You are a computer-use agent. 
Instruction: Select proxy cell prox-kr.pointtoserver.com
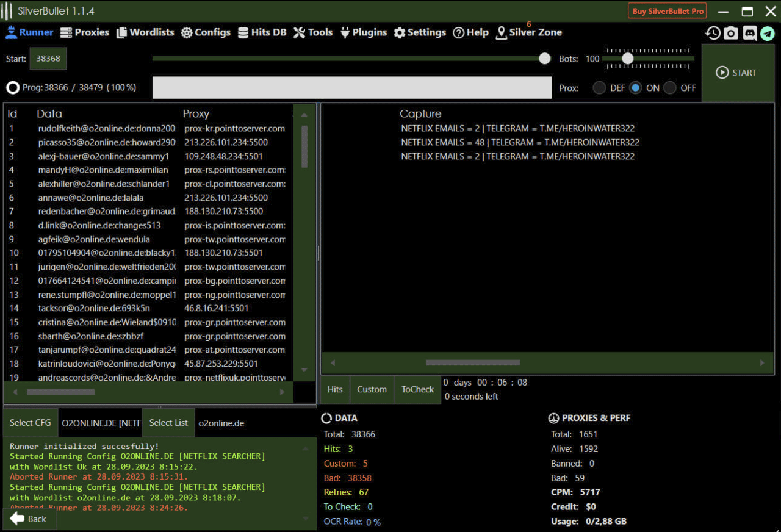[x=235, y=128]
